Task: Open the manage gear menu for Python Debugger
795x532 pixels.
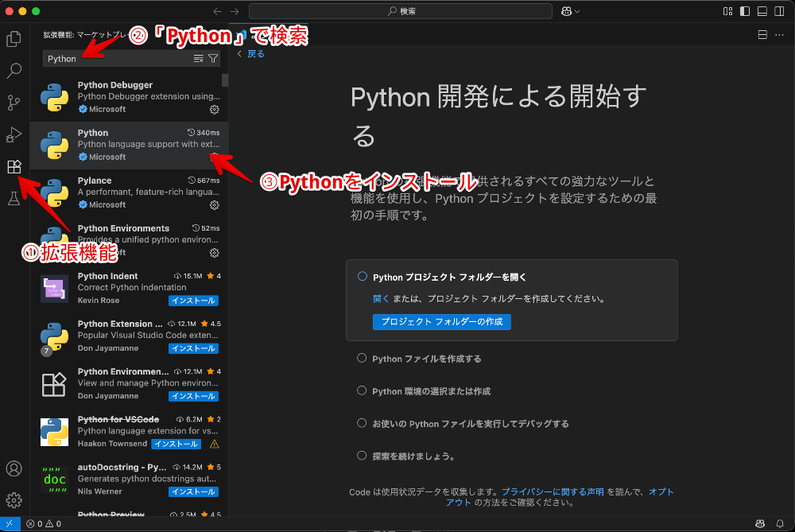Action: click(x=214, y=109)
